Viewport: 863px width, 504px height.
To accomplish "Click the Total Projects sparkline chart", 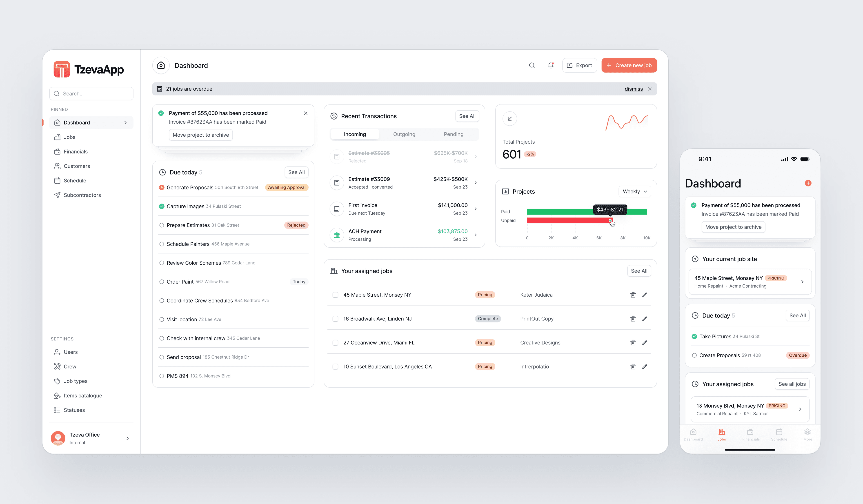I will [626, 123].
